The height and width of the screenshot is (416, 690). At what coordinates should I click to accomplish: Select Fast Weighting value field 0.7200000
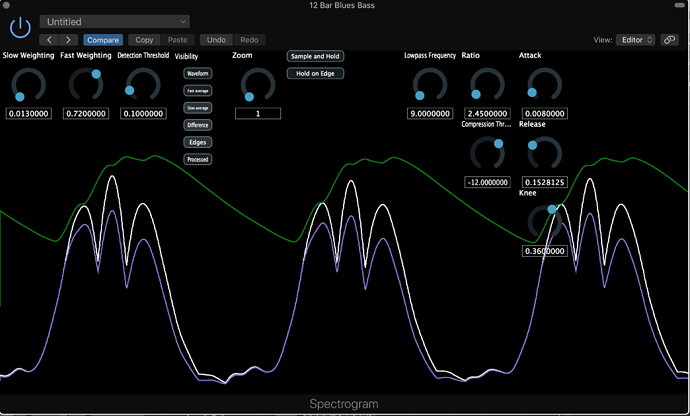[x=86, y=114]
